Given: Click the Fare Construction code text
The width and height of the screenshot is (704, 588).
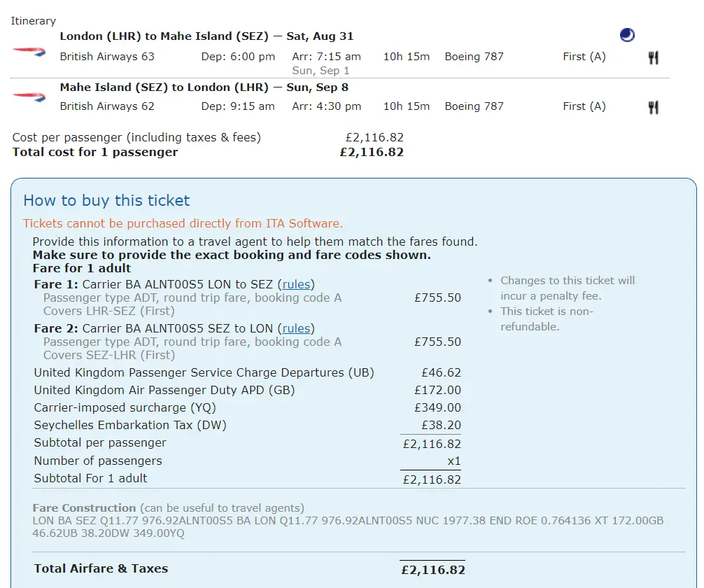Looking at the screenshot, I should coord(348,527).
